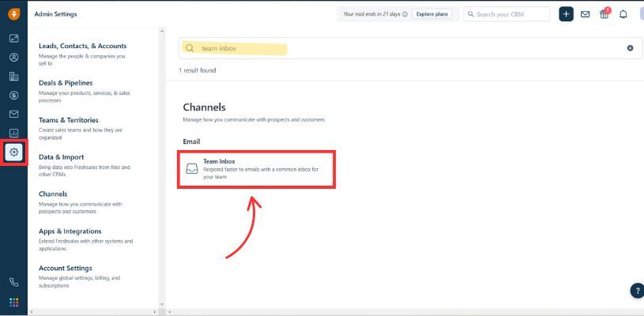Image resolution: width=644 pixels, height=316 pixels.
Task: Click the left panel scroll down arrow
Action: 162,304
